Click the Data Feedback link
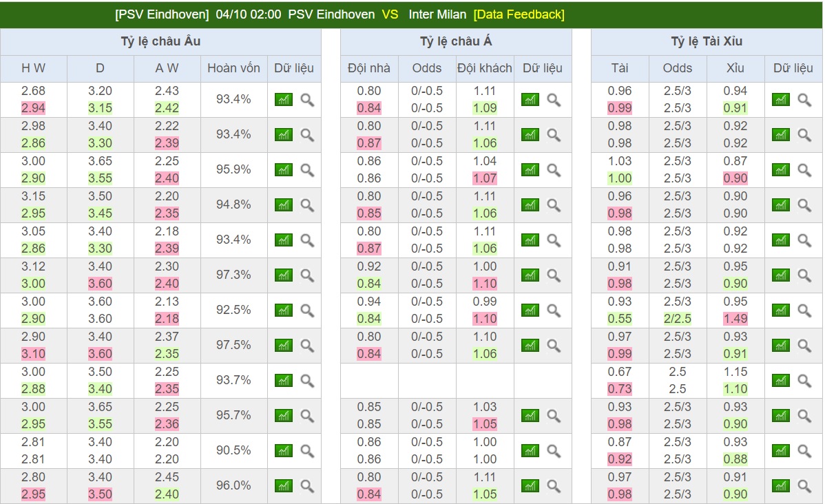This screenshot has width=825, height=504. 519,14
